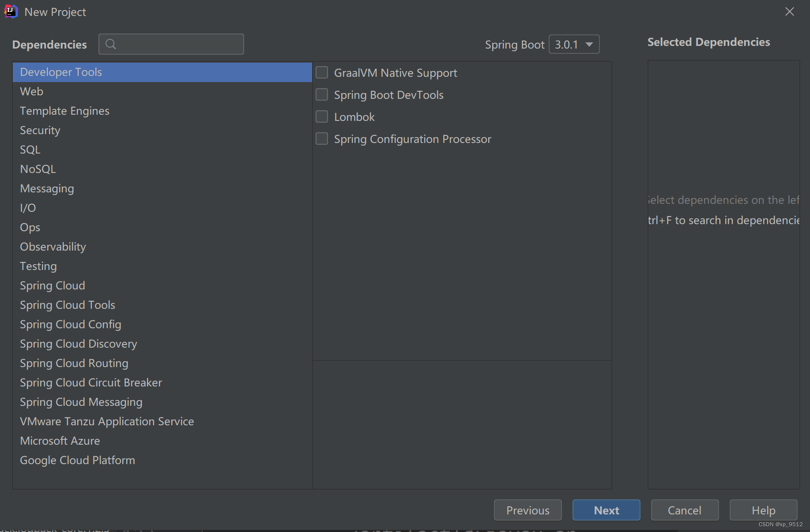This screenshot has width=810, height=532.
Task: Cancel the New Project wizard
Action: 685,510
